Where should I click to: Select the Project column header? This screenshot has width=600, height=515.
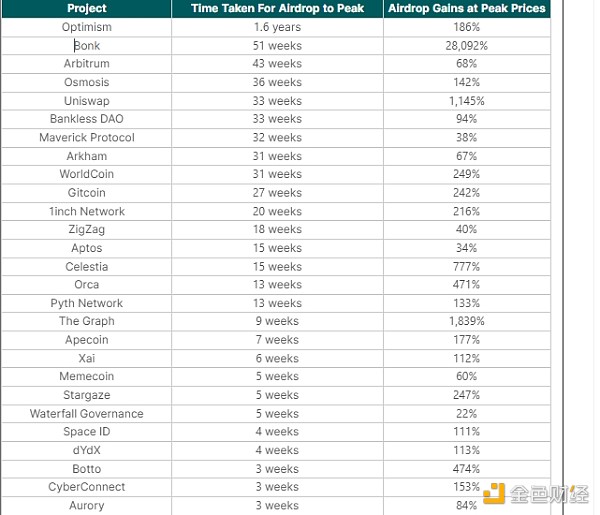87,8
